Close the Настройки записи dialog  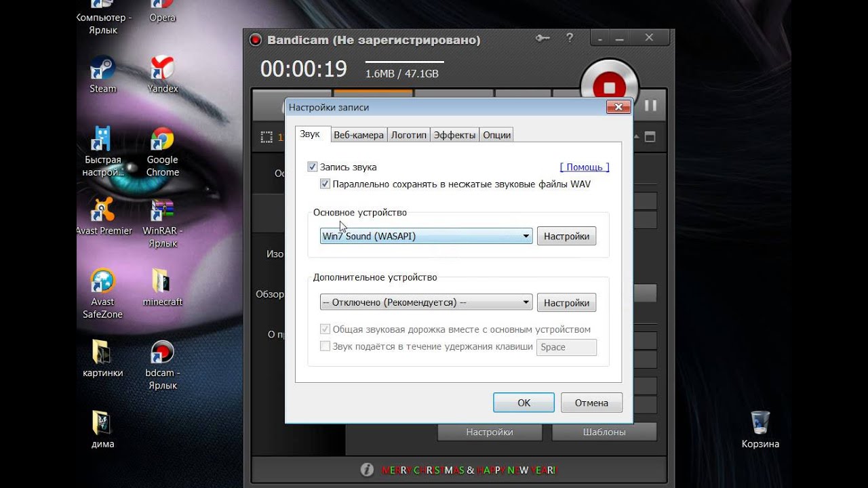click(x=618, y=106)
